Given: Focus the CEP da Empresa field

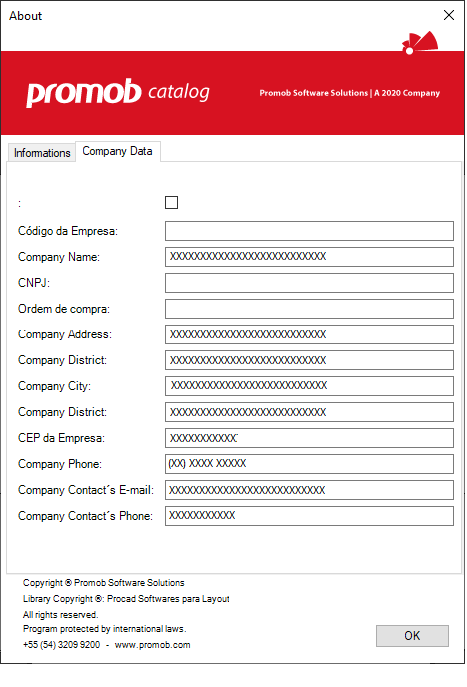Looking at the screenshot, I should pos(309,438).
